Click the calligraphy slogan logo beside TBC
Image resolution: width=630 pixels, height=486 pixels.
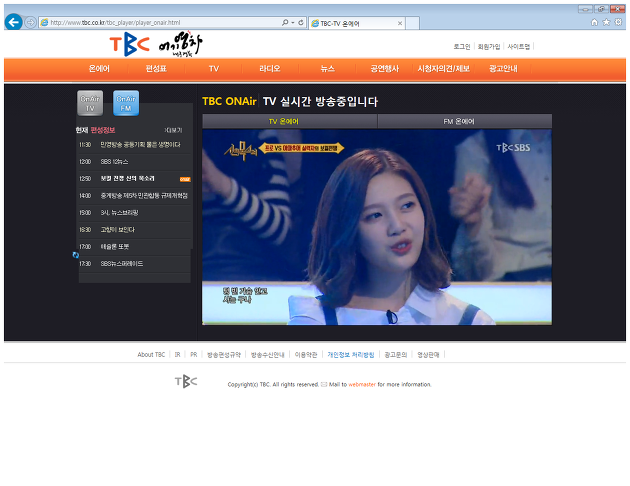180,44
